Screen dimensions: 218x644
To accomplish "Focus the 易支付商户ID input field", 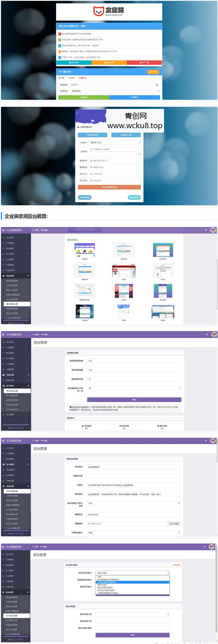I will 132,621.
